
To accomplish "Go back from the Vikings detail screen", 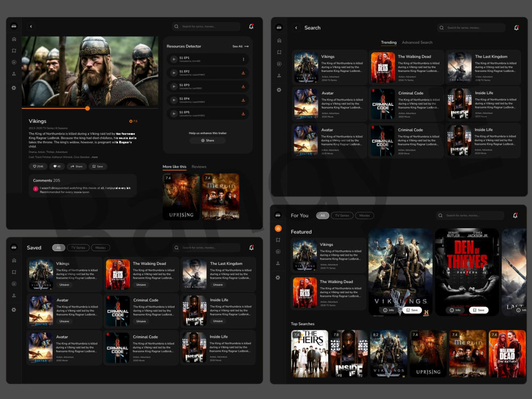I will [31, 27].
